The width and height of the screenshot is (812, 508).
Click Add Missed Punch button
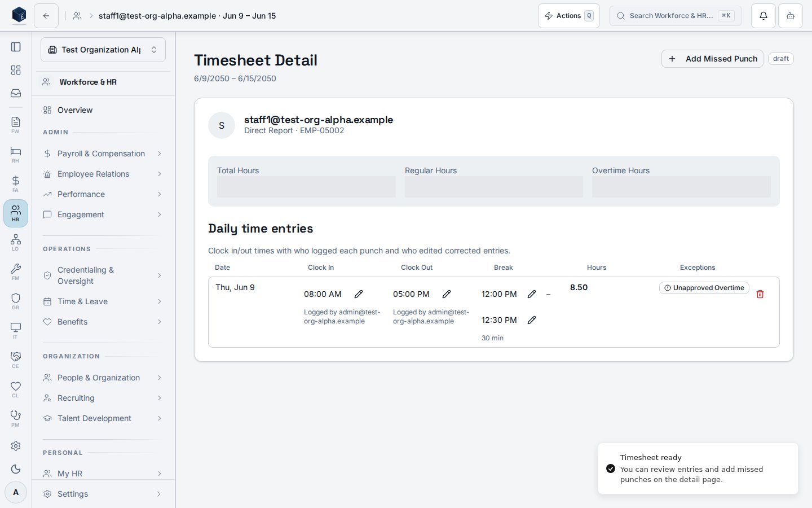pyautogui.click(x=712, y=59)
